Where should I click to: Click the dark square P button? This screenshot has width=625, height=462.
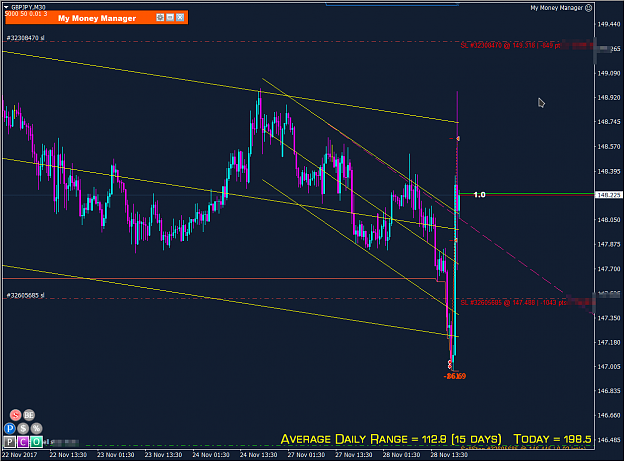coord(10,442)
